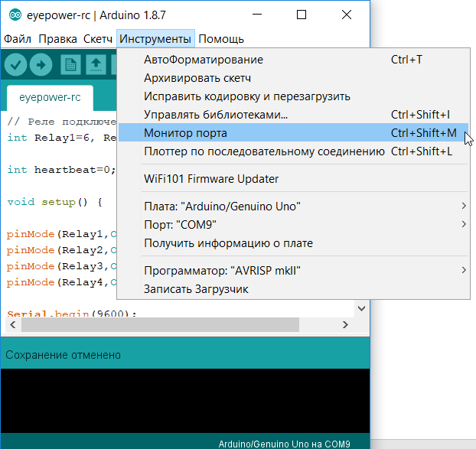Maximize the Arduino window
Screen dimensions: 476x449
point(302,15)
